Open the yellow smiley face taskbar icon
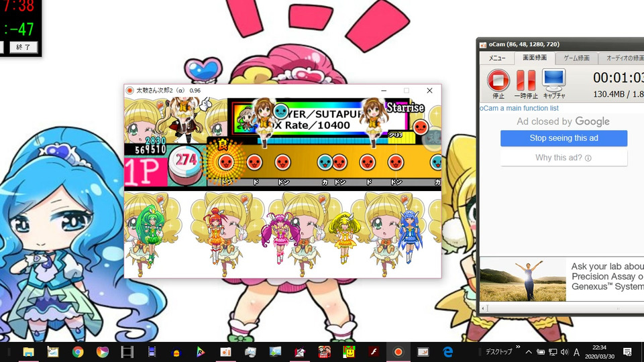The height and width of the screenshot is (362, 644). [x=349, y=352]
